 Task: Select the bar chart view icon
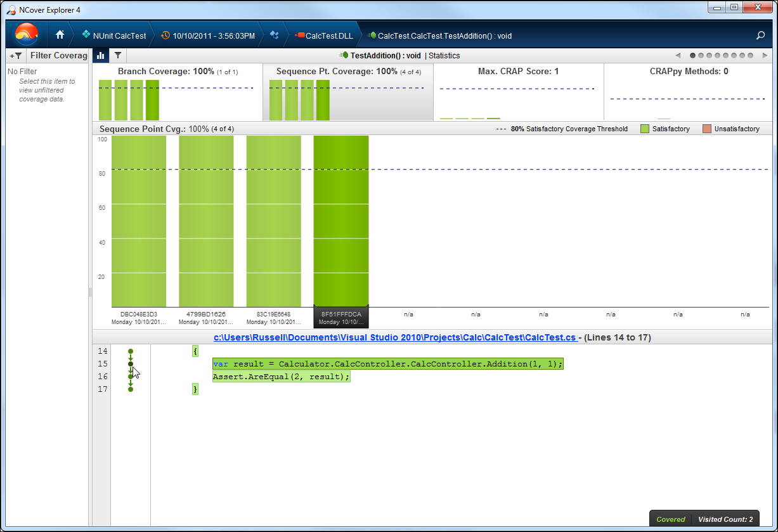(100, 56)
